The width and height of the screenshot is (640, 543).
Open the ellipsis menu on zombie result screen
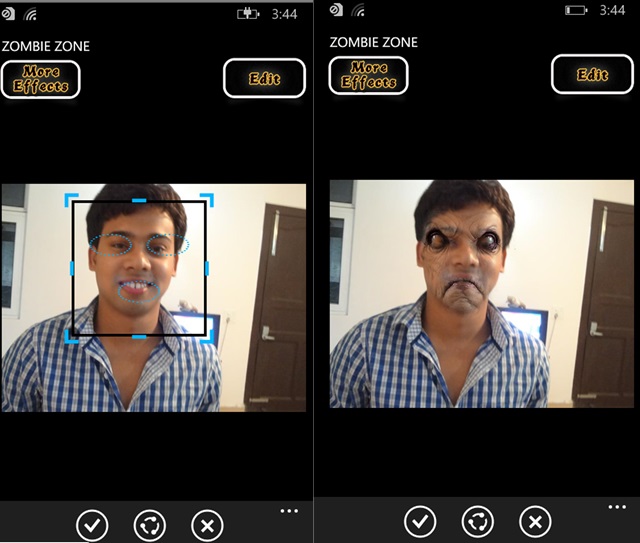click(x=617, y=508)
